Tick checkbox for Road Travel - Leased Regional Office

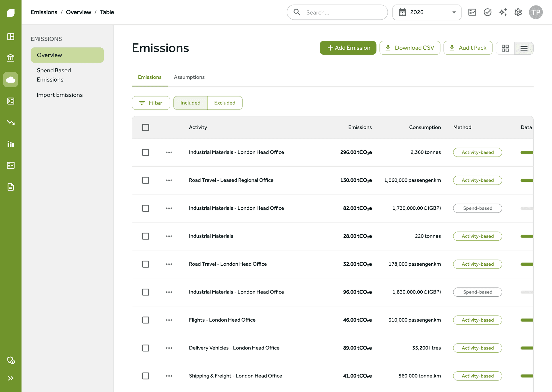coord(146,180)
